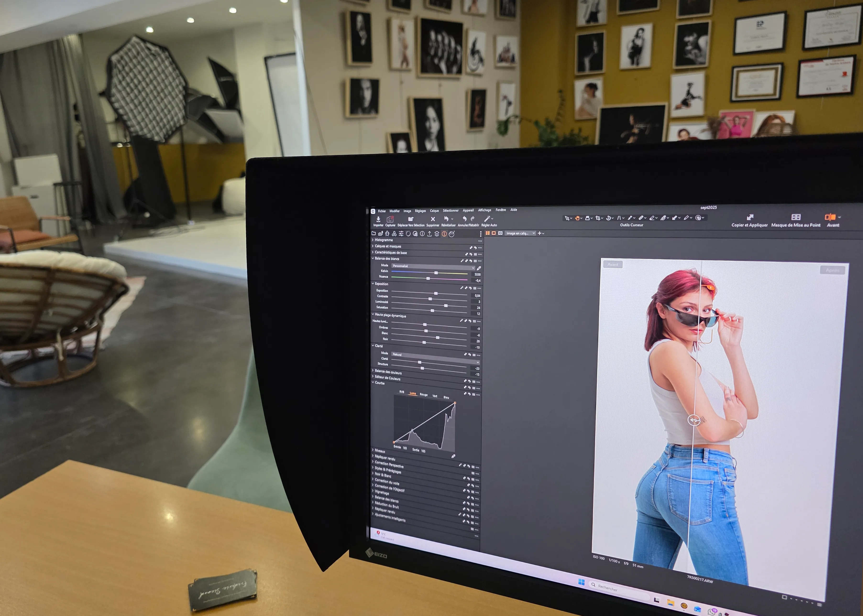
Task: Click the Capturer camera icon
Action: tap(390, 220)
